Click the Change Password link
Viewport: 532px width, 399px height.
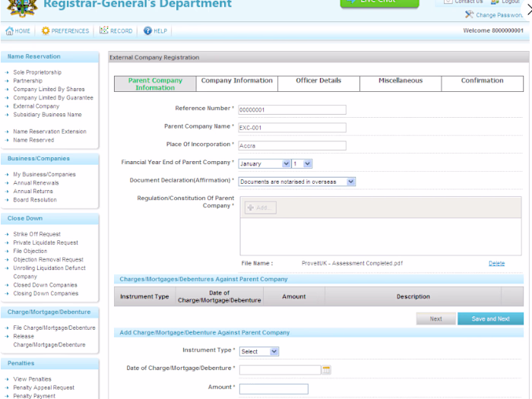(499, 15)
